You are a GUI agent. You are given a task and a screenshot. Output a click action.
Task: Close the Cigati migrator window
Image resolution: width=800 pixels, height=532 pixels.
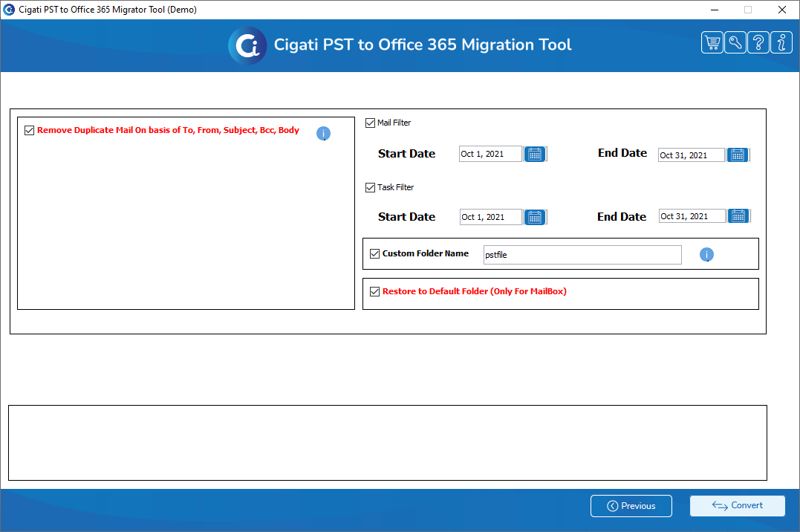pos(781,10)
